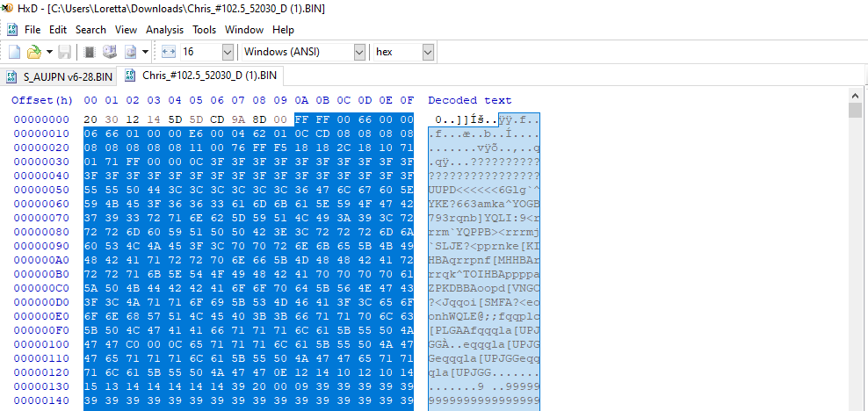
Task: Click the Open disk image icon
Action: click(131, 53)
